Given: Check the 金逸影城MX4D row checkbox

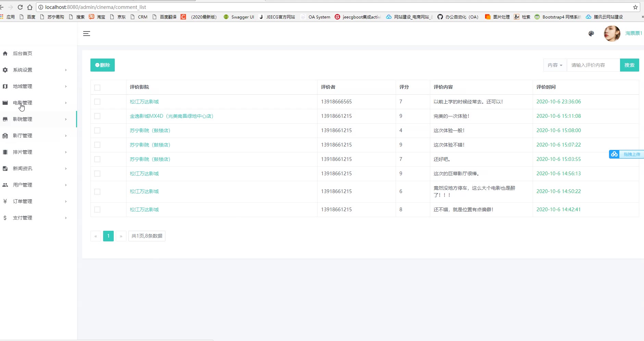Looking at the screenshot, I should (97, 116).
